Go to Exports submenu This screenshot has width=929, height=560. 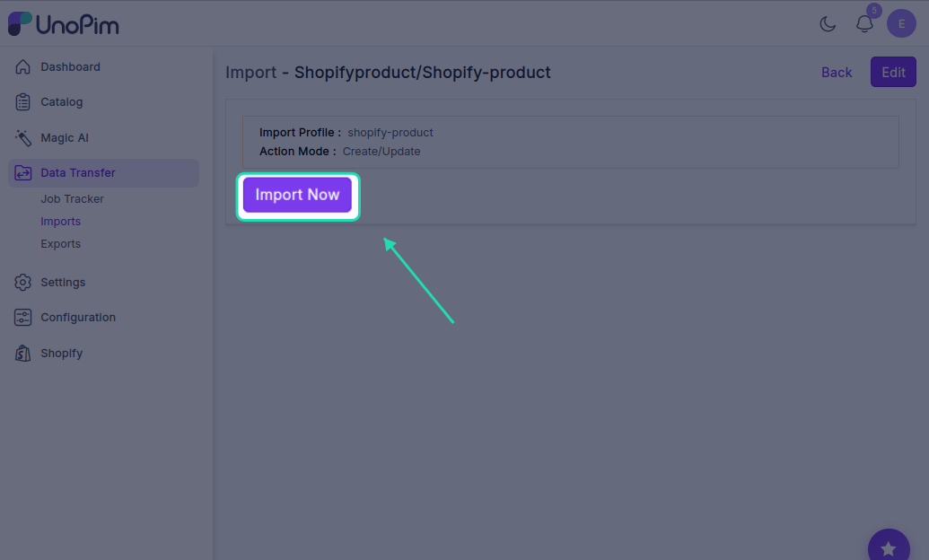point(60,243)
